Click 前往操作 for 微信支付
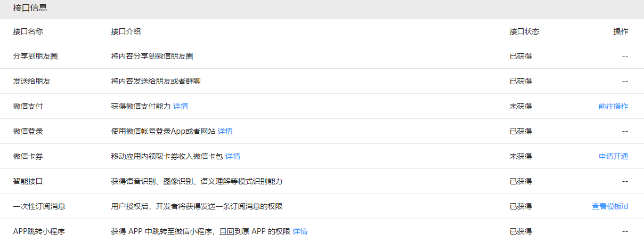This screenshot has width=644, height=242. pyautogui.click(x=613, y=106)
